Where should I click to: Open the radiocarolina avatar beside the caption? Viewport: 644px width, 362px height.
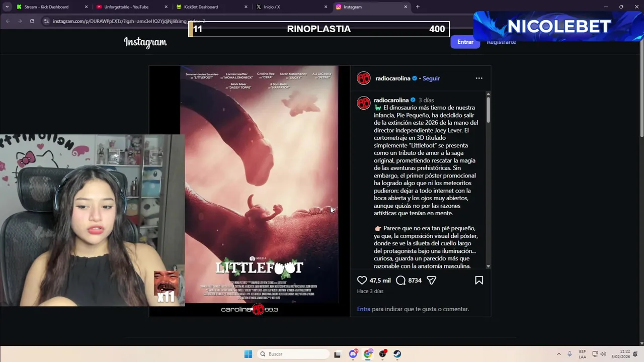(x=364, y=103)
